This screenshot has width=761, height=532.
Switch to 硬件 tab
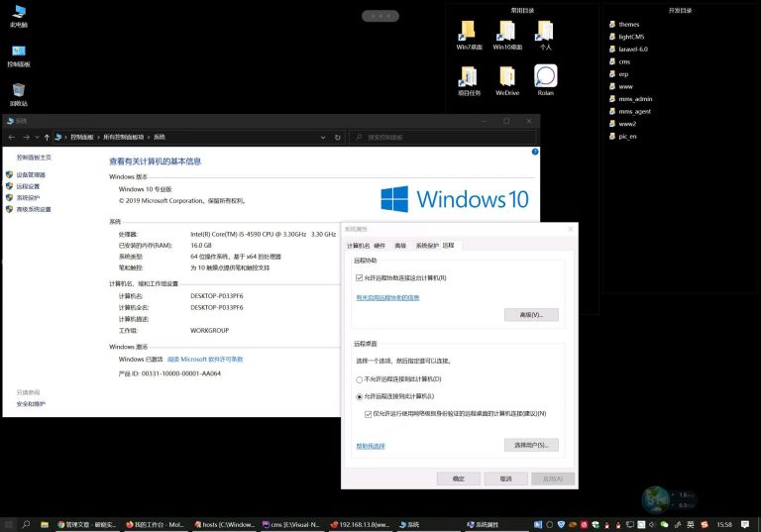pos(380,246)
